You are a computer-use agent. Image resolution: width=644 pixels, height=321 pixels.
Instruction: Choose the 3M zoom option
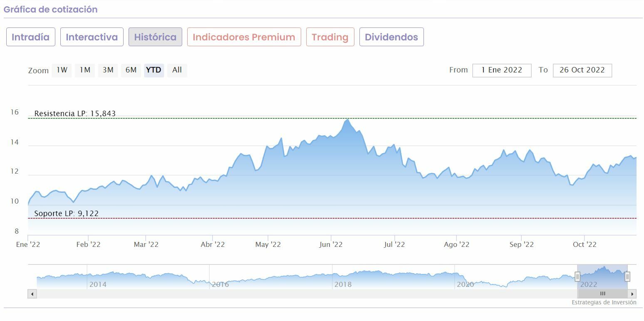click(x=108, y=70)
